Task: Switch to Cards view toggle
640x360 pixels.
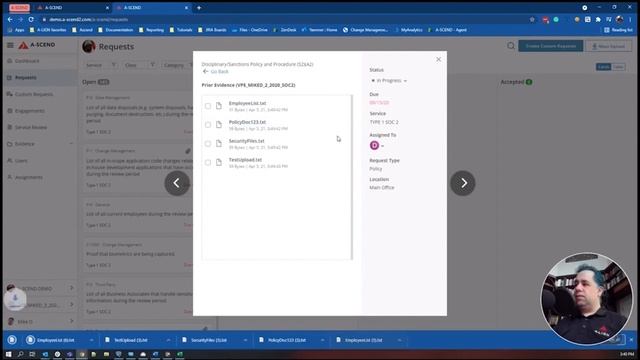Action: (603, 67)
